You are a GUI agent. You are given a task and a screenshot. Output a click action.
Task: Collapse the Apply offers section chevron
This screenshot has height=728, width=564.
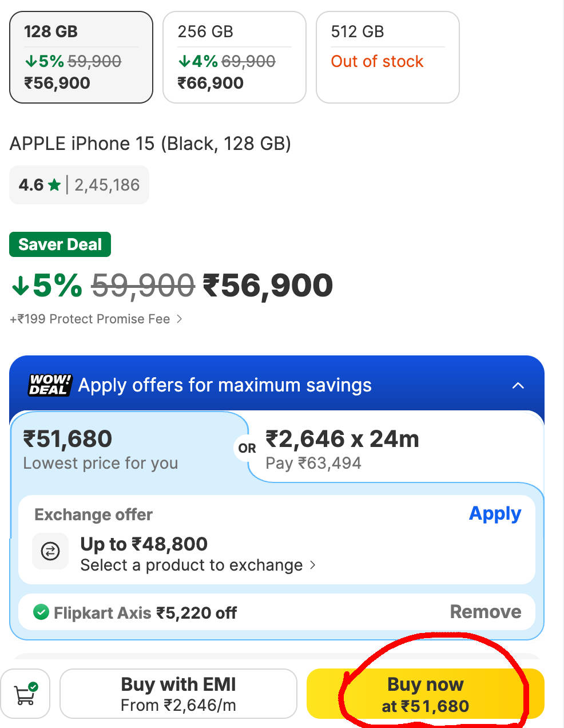(x=518, y=385)
